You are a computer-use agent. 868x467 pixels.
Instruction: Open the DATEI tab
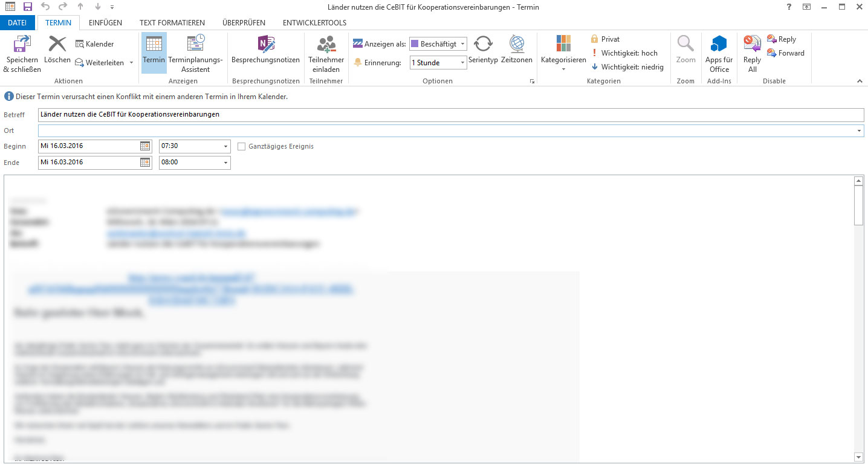17,23
